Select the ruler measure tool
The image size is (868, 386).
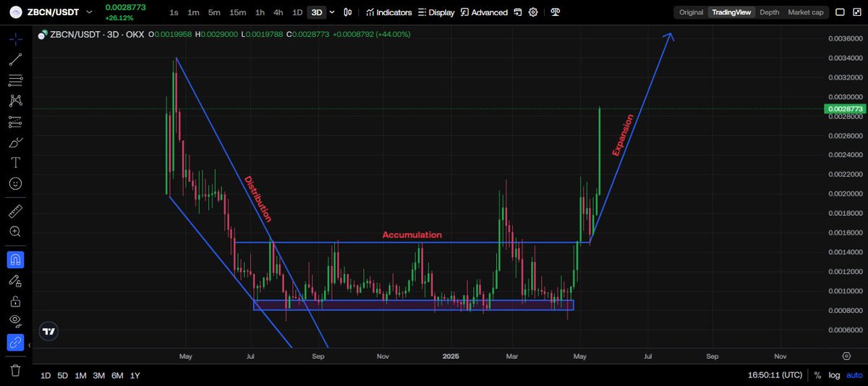[15, 211]
